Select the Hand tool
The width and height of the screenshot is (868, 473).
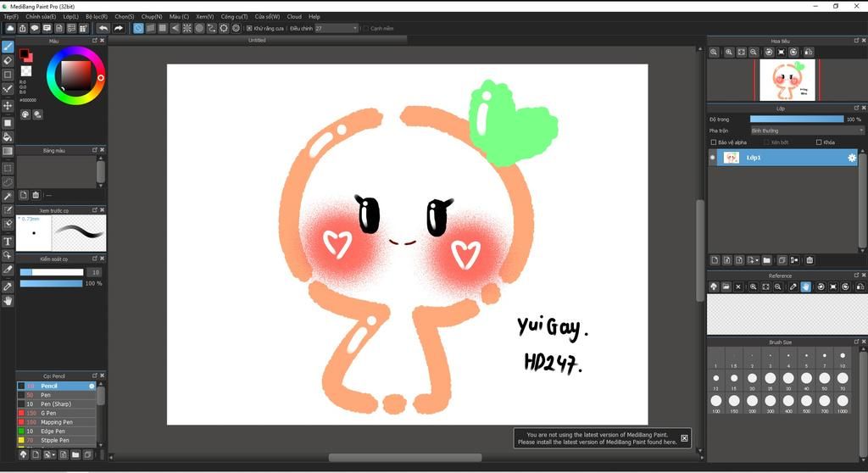tap(8, 301)
